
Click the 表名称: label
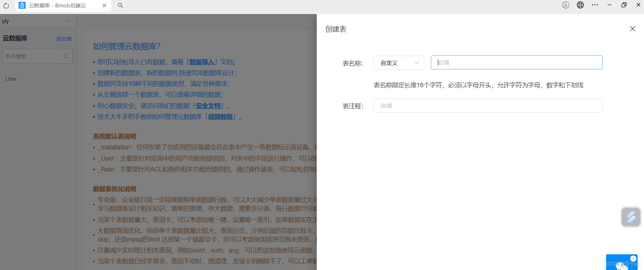[353, 63]
